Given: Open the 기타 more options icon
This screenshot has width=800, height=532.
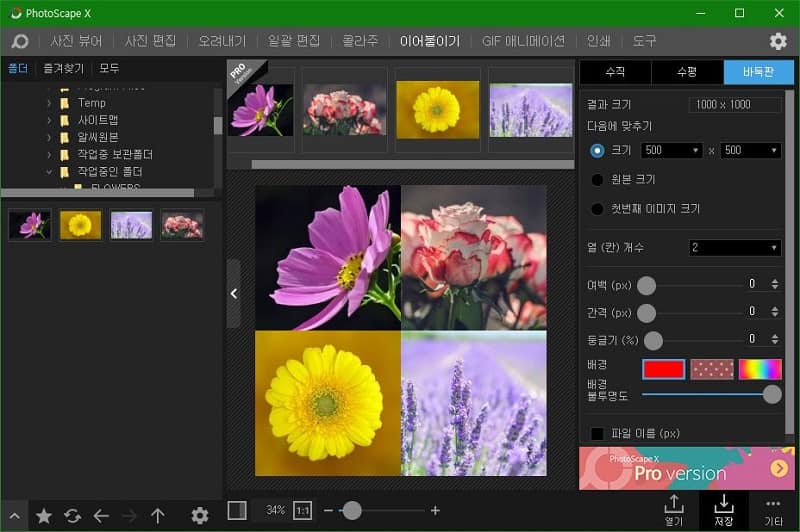Looking at the screenshot, I should coord(773,511).
